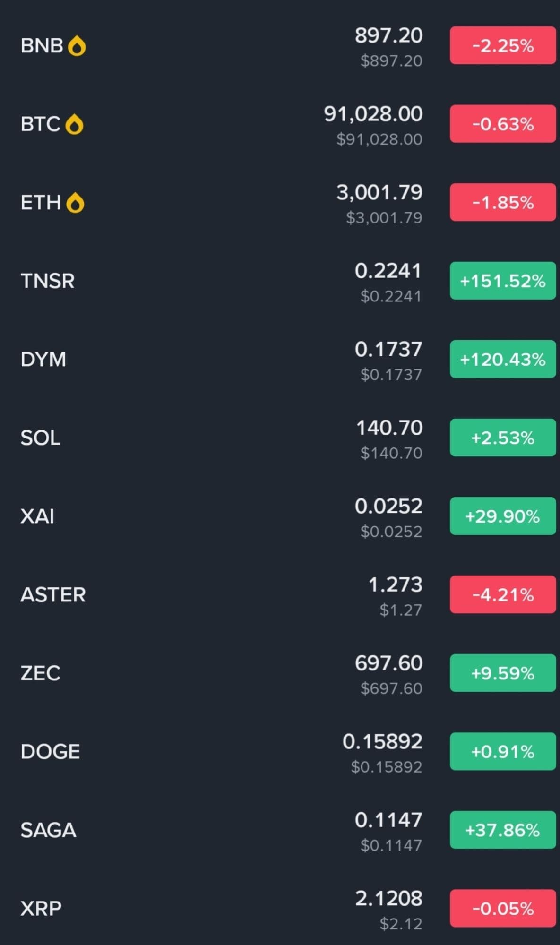Toggle the BNB -2.25% change badge
560x945 pixels.
502,45
